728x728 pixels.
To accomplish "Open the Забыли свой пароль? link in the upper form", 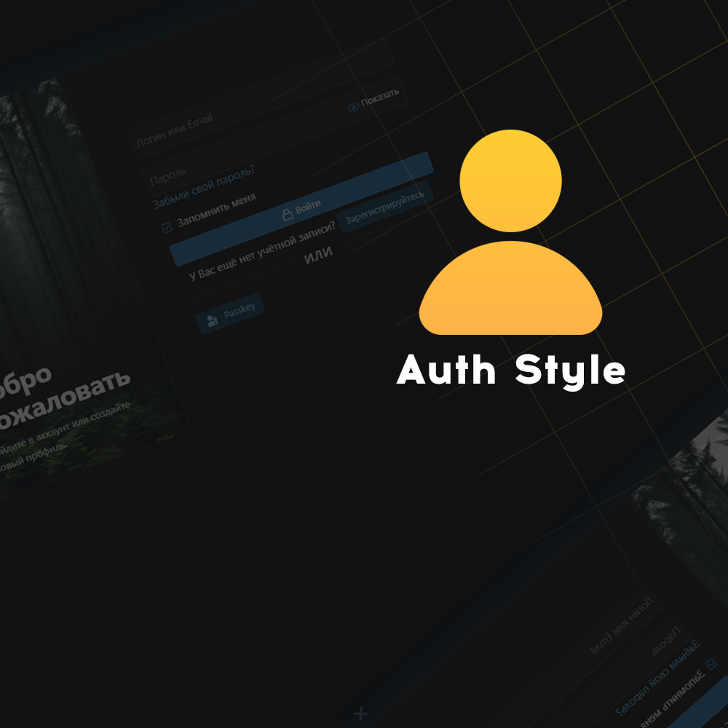I will [x=204, y=186].
